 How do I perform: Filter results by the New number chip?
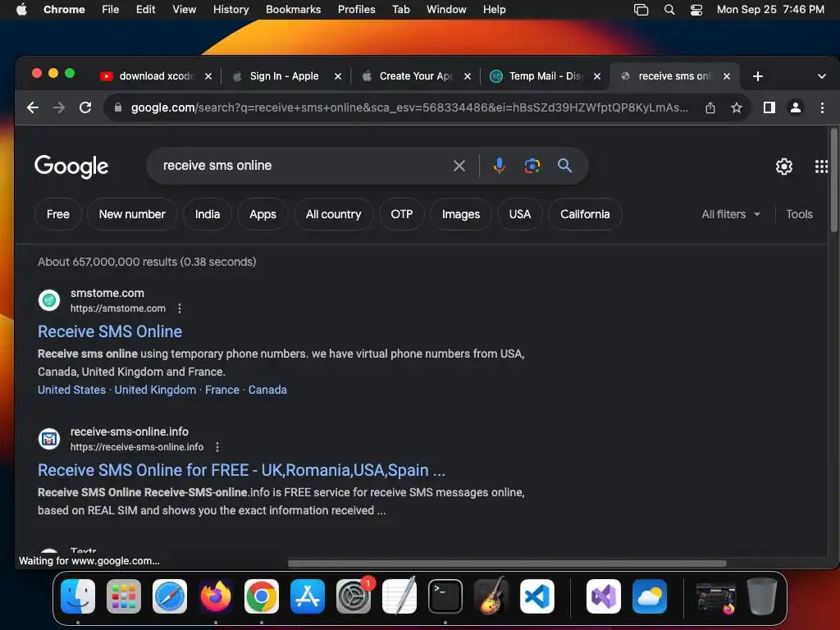pos(132,214)
